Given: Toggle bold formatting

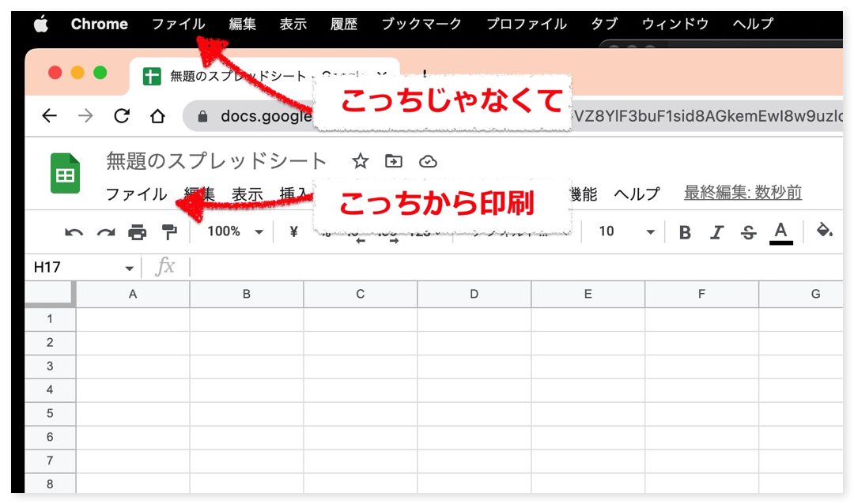Looking at the screenshot, I should [685, 231].
